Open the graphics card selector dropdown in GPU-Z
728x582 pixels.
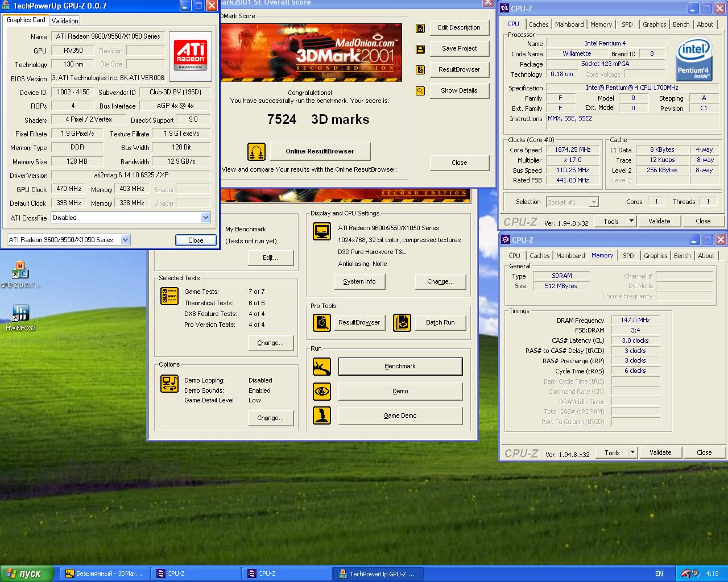click(x=125, y=240)
